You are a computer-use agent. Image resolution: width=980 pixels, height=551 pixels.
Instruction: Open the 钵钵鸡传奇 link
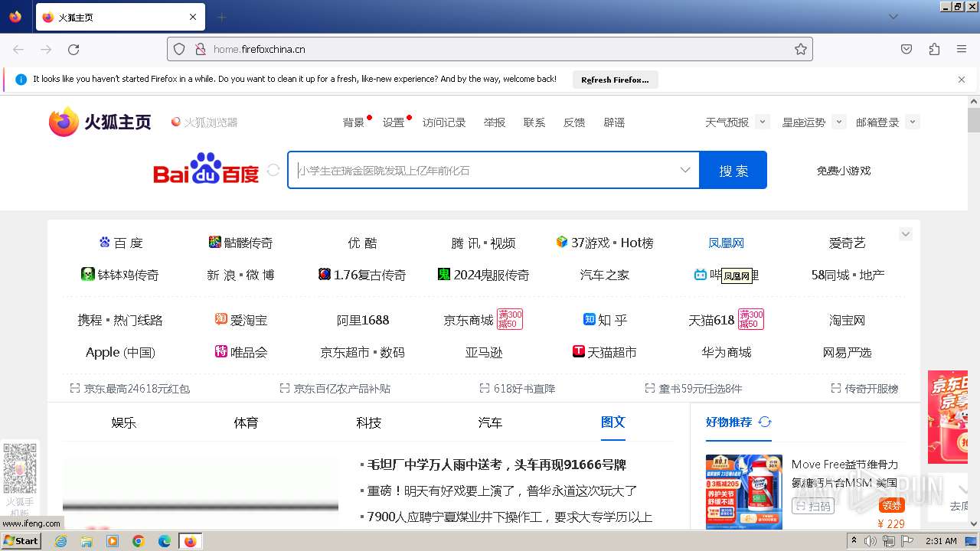120,275
